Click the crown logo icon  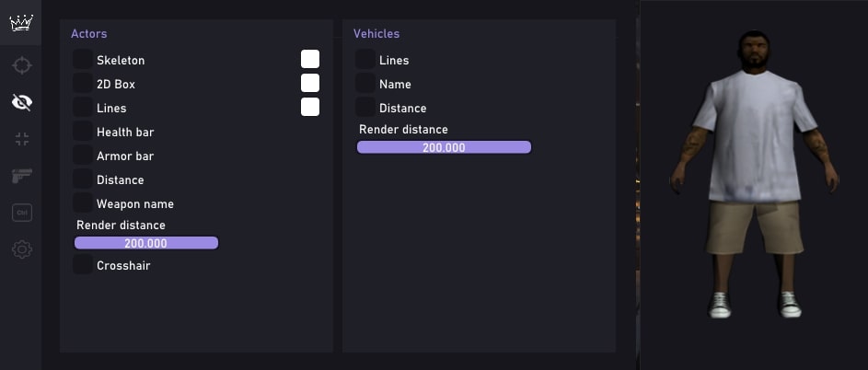coord(21,23)
